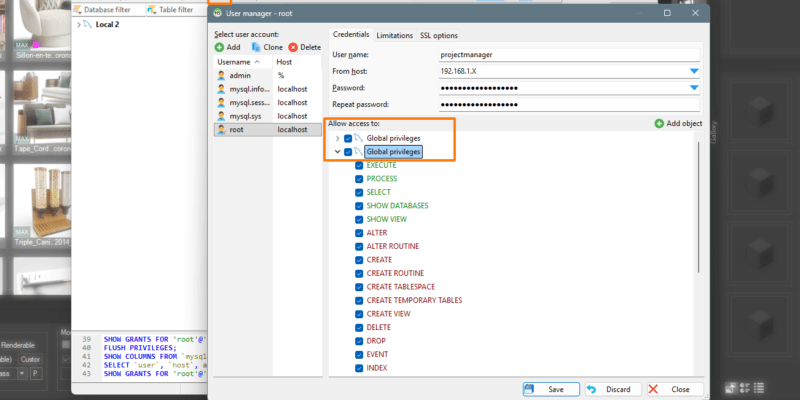Uncheck the SHOW VIEW privilege
This screenshot has width=800, height=400.
359,219
